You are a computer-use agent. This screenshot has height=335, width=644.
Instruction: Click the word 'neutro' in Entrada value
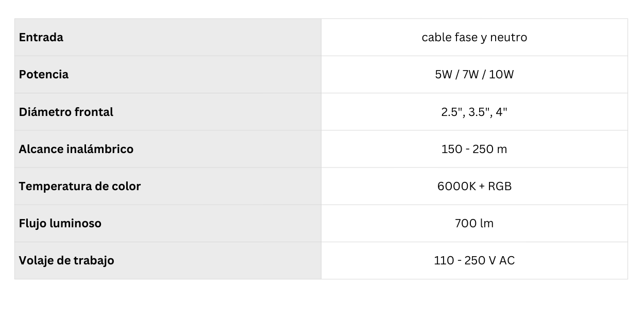tap(509, 38)
